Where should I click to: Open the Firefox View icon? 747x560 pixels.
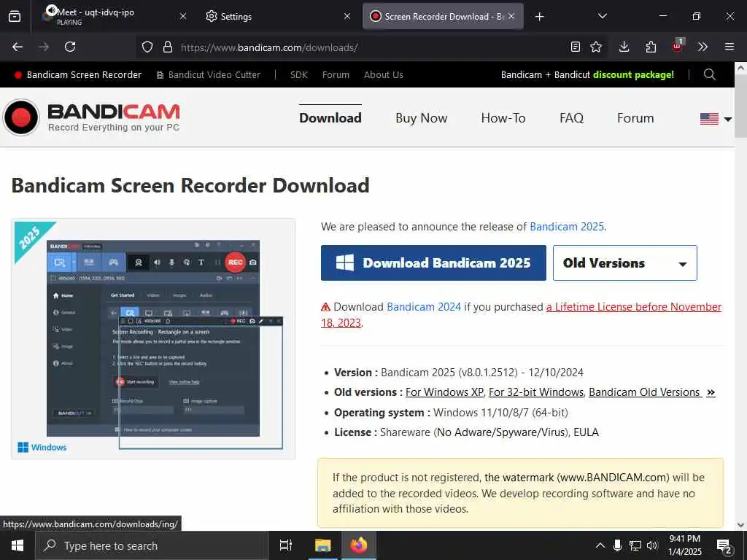15,16
